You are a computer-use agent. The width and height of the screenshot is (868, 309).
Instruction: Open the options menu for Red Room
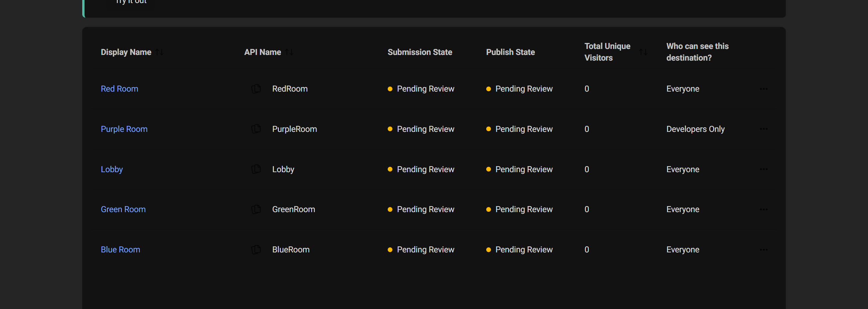[764, 89]
